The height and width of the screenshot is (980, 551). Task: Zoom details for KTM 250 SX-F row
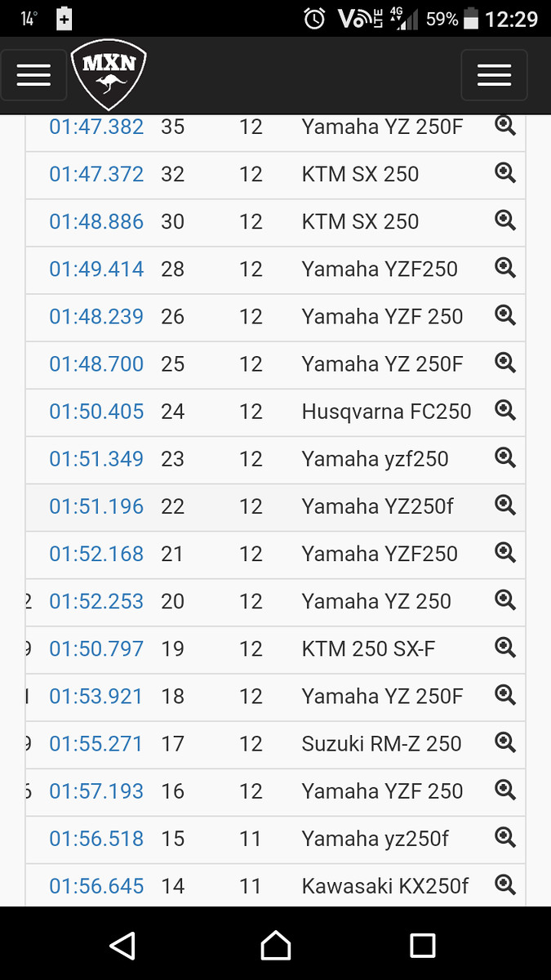[x=505, y=648]
